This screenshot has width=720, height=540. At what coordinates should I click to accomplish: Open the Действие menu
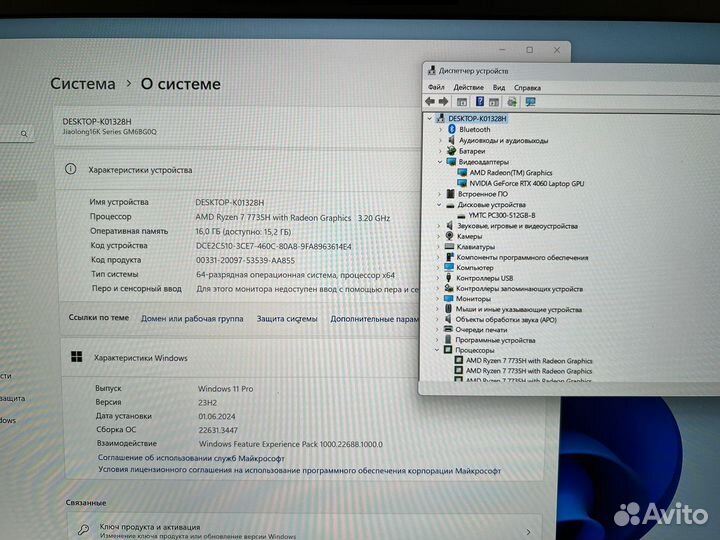point(468,88)
